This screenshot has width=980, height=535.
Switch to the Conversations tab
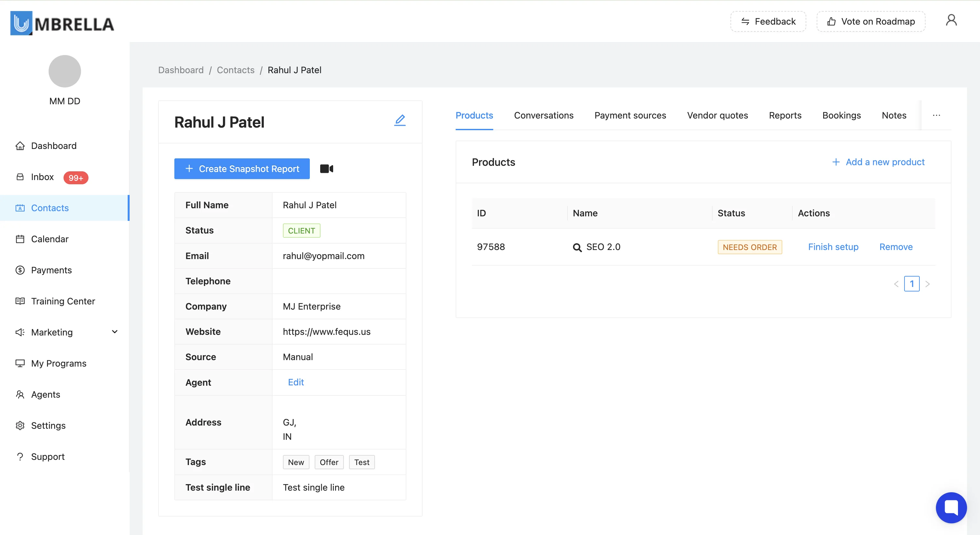point(543,115)
